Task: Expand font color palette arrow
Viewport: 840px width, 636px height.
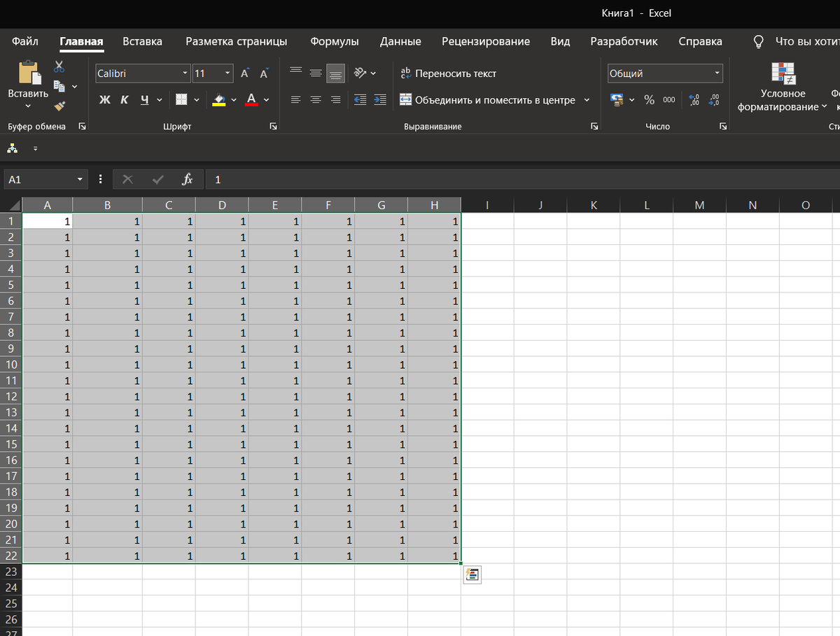Action: (267, 100)
